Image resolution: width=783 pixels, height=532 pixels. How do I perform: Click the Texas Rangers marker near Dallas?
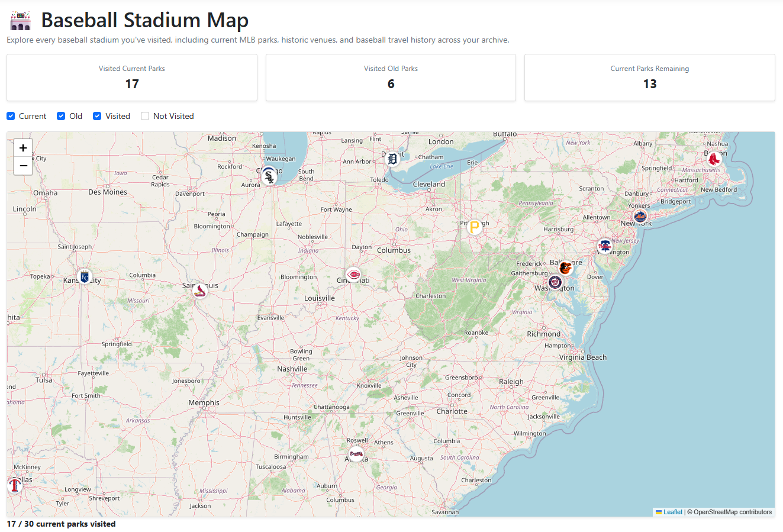point(15,486)
